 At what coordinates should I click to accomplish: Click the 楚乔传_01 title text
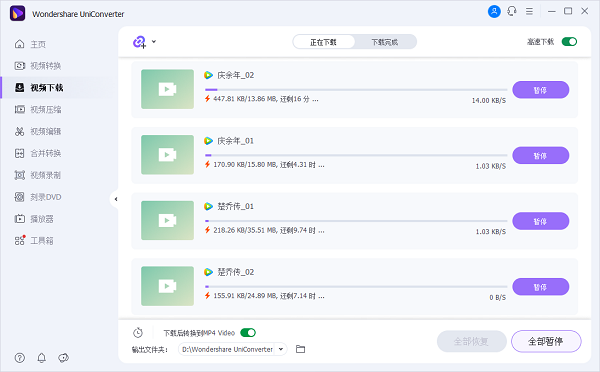[x=236, y=206]
